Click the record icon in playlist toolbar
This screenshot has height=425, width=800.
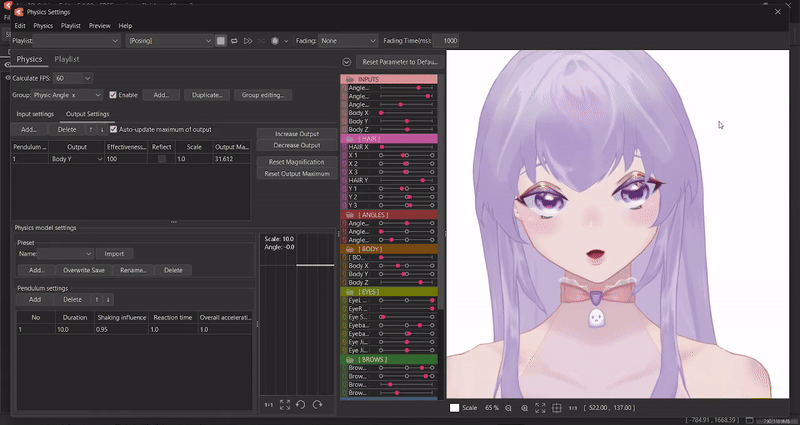274,41
